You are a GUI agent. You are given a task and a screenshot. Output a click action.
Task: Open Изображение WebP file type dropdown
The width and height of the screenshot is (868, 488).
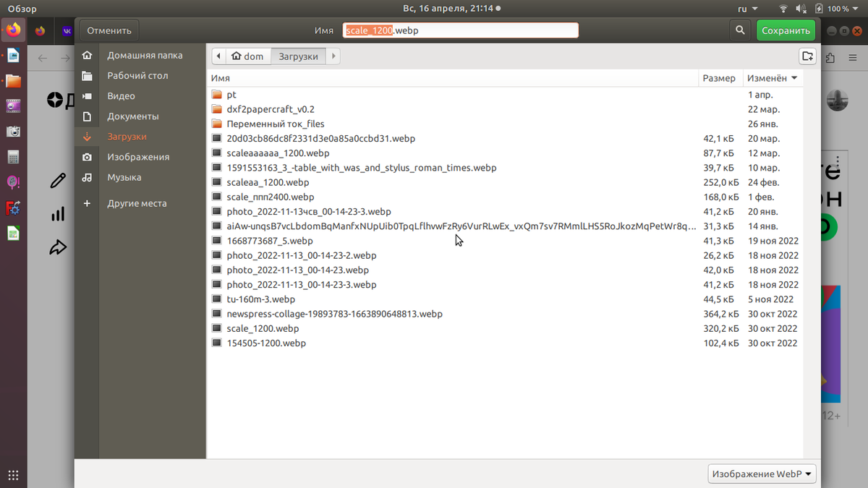tap(762, 474)
